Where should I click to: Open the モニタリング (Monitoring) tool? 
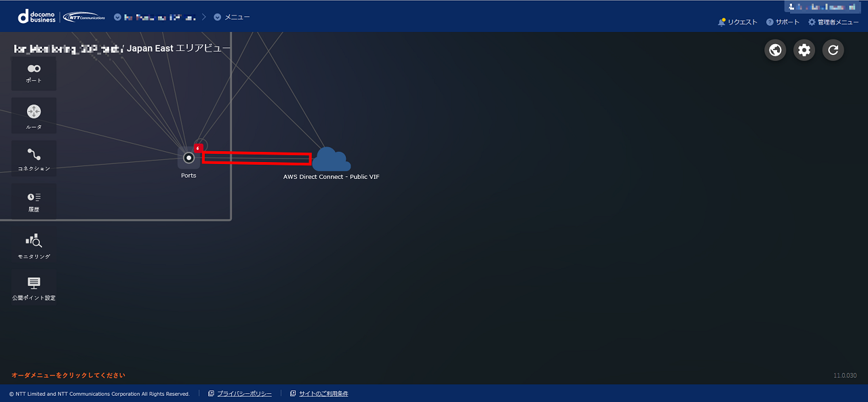coord(34,245)
